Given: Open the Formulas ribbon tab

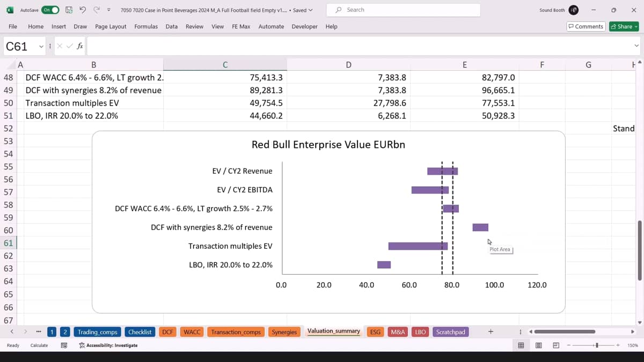Looking at the screenshot, I should [146, 26].
